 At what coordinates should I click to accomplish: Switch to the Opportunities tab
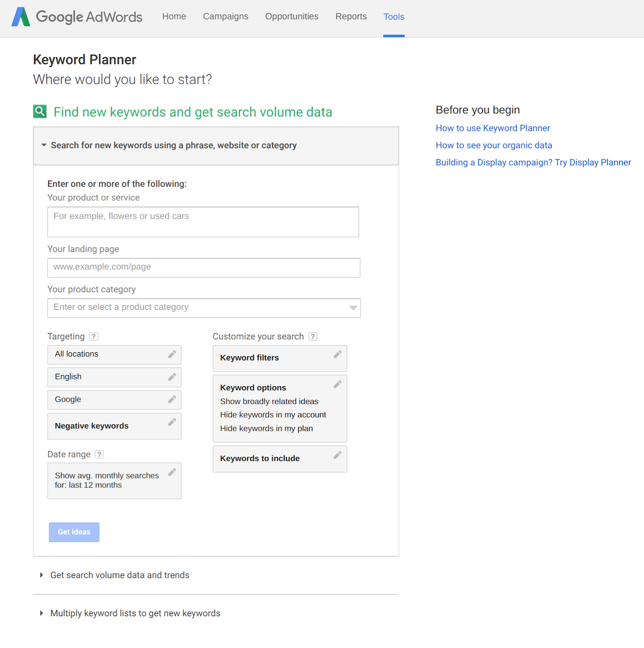[292, 16]
